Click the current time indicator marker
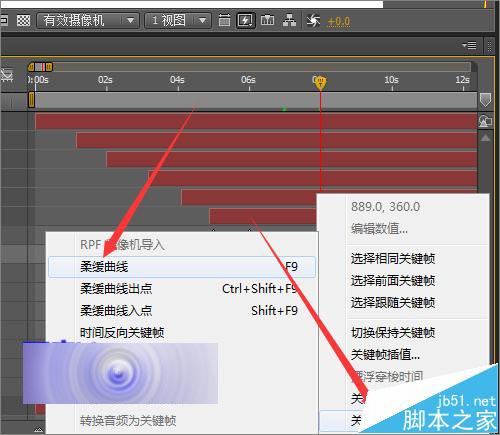The image size is (500, 435). click(320, 82)
